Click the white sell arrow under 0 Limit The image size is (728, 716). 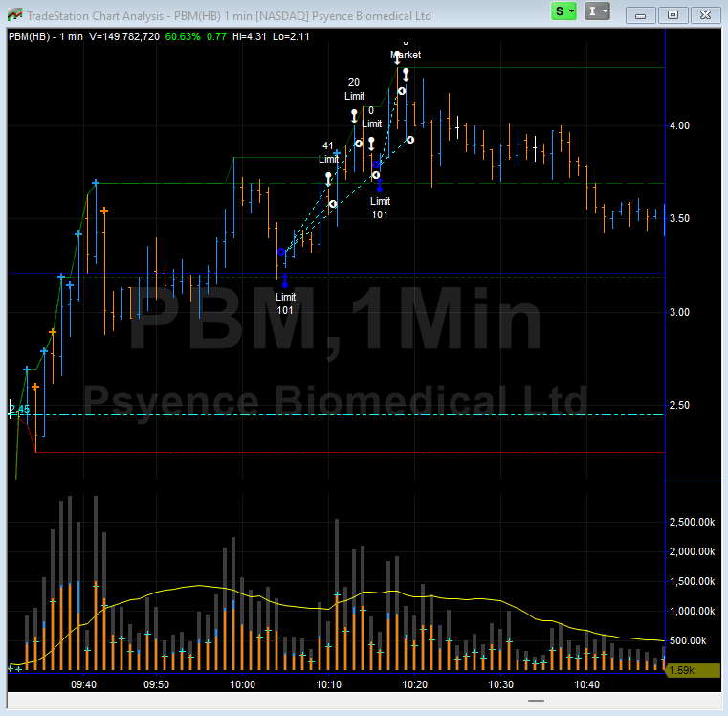pyautogui.click(x=371, y=144)
